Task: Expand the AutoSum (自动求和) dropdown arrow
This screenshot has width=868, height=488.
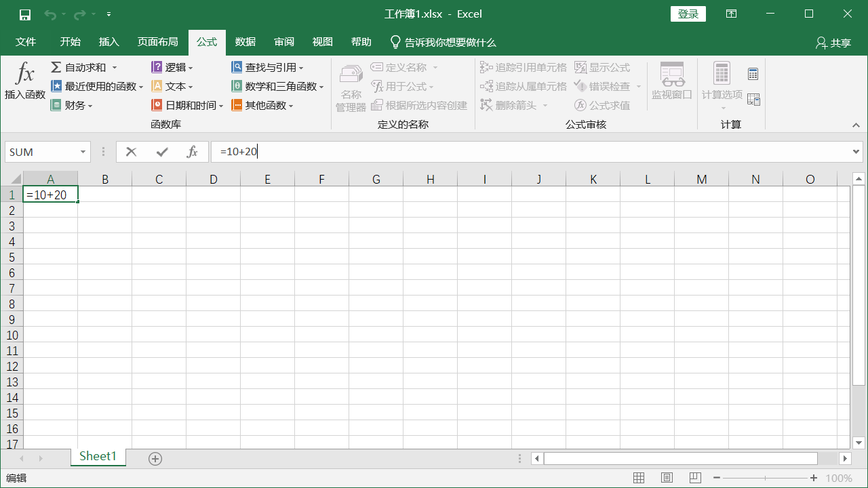Action: point(115,68)
